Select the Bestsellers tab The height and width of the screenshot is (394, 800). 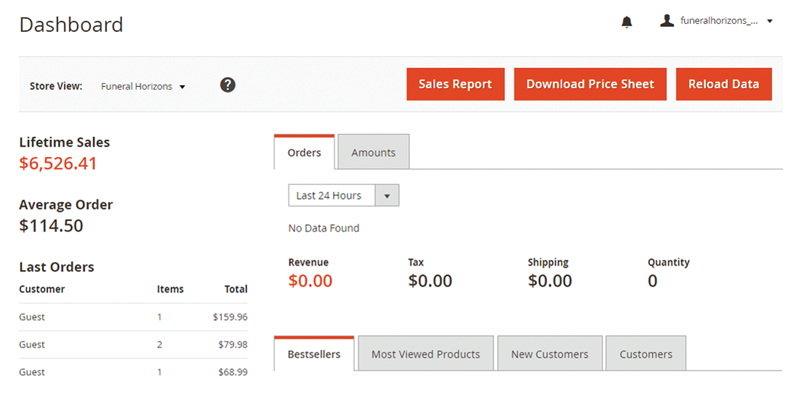(x=314, y=354)
